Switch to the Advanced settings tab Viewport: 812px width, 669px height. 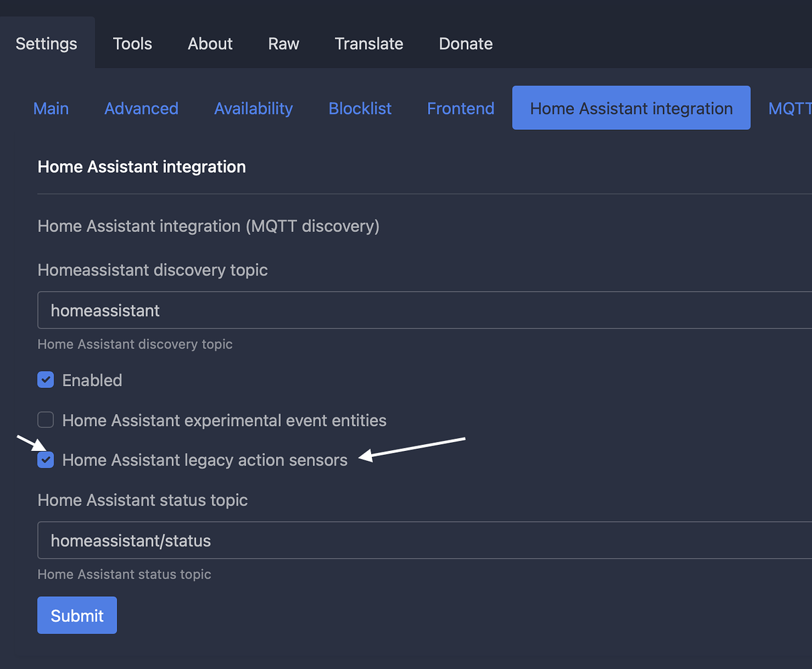pos(141,108)
